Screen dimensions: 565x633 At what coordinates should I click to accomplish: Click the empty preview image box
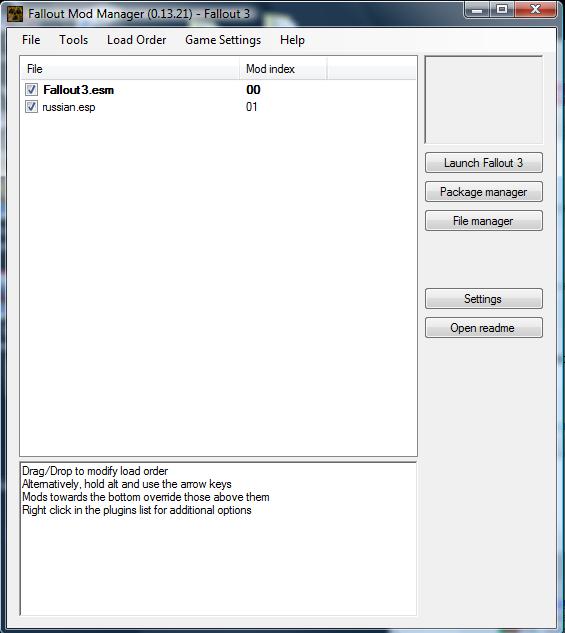483,100
